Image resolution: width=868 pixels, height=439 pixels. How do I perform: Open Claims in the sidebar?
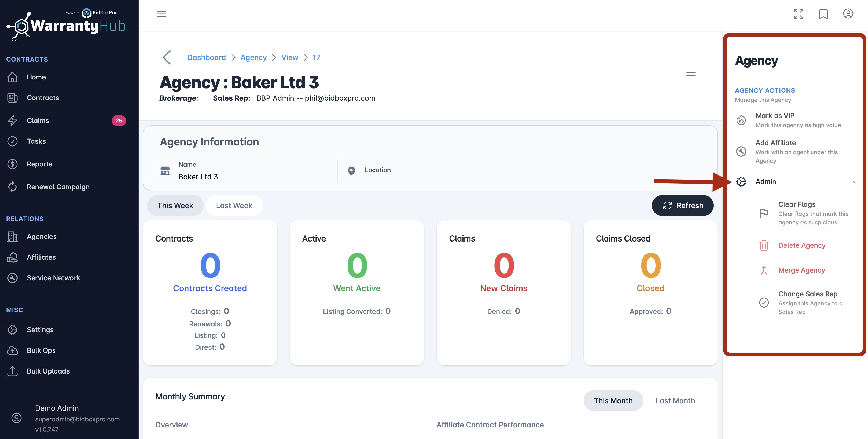coord(38,121)
